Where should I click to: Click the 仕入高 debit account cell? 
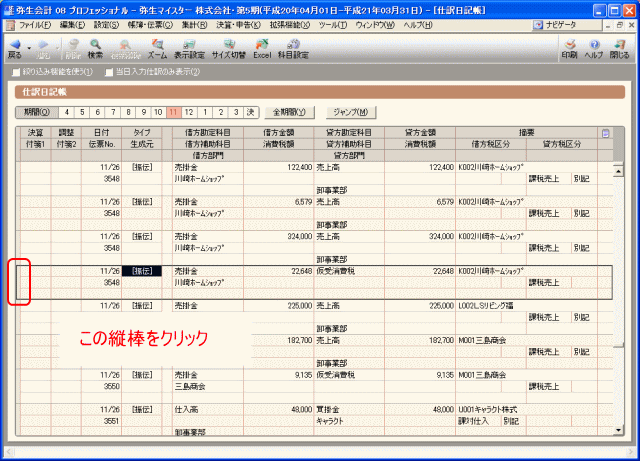click(x=208, y=410)
